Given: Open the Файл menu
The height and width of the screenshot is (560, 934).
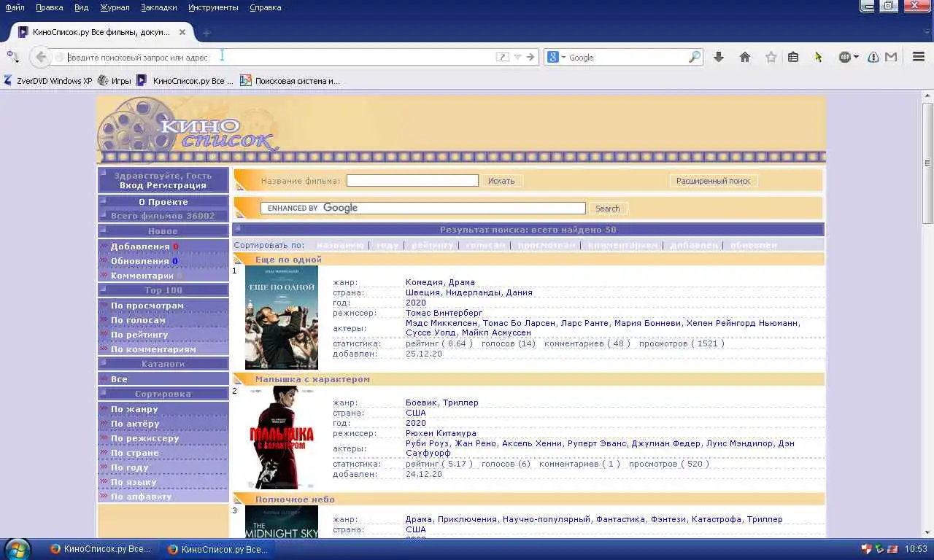Looking at the screenshot, I should pos(15,7).
